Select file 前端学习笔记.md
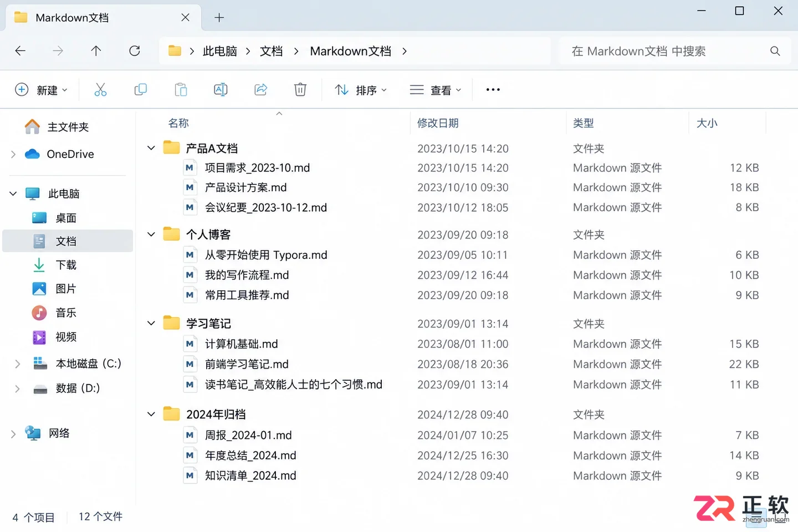Image resolution: width=798 pixels, height=532 pixels. click(247, 364)
